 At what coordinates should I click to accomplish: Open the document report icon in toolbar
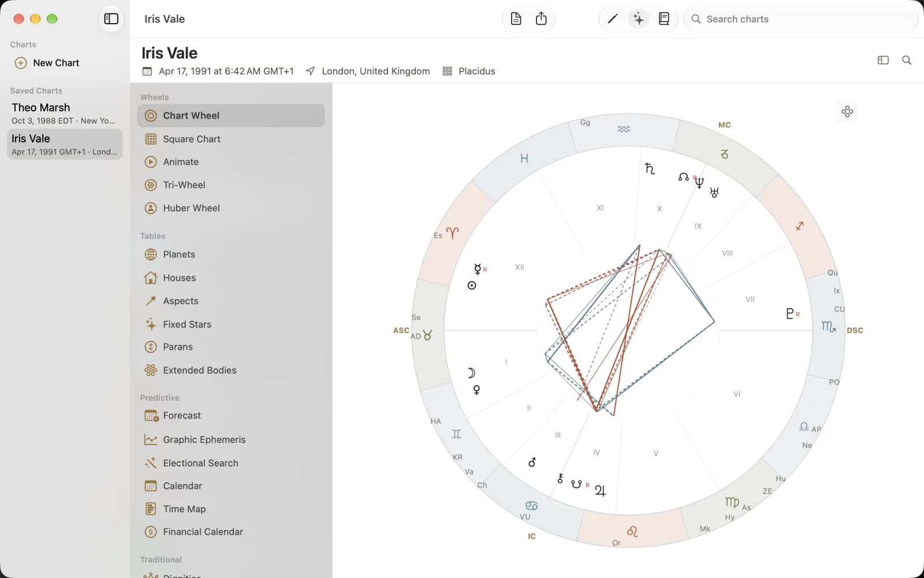pyautogui.click(x=516, y=19)
